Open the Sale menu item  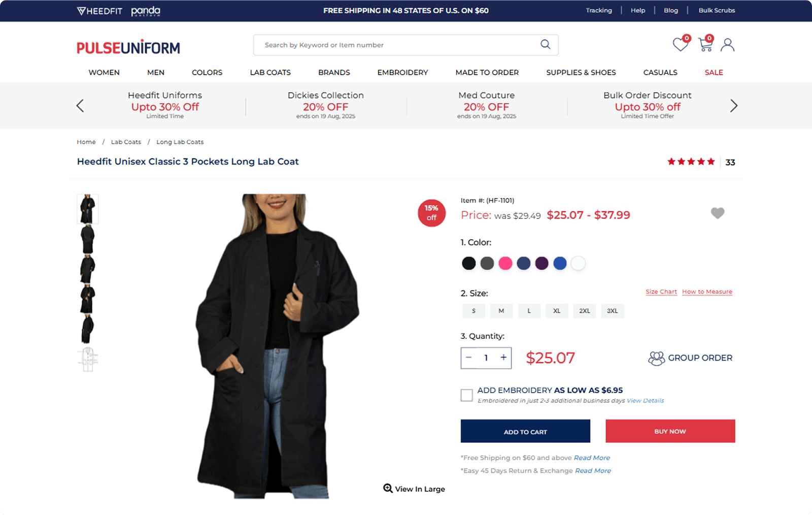[x=714, y=72]
